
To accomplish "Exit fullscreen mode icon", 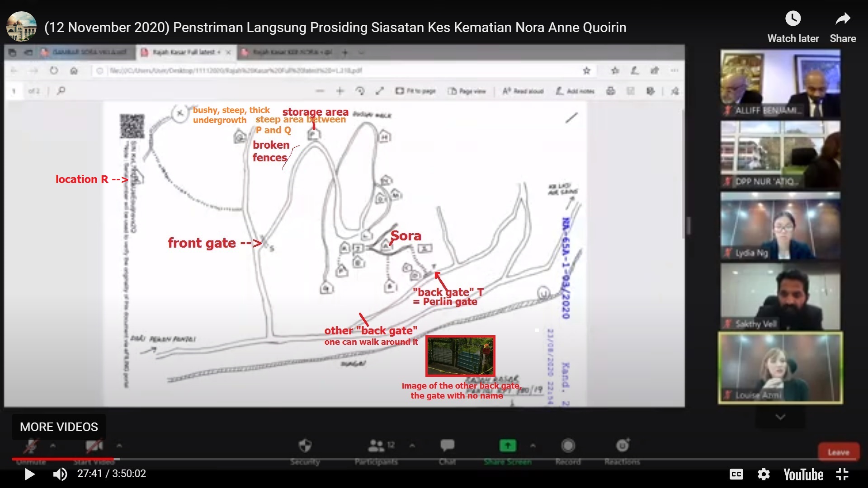I will tap(842, 474).
